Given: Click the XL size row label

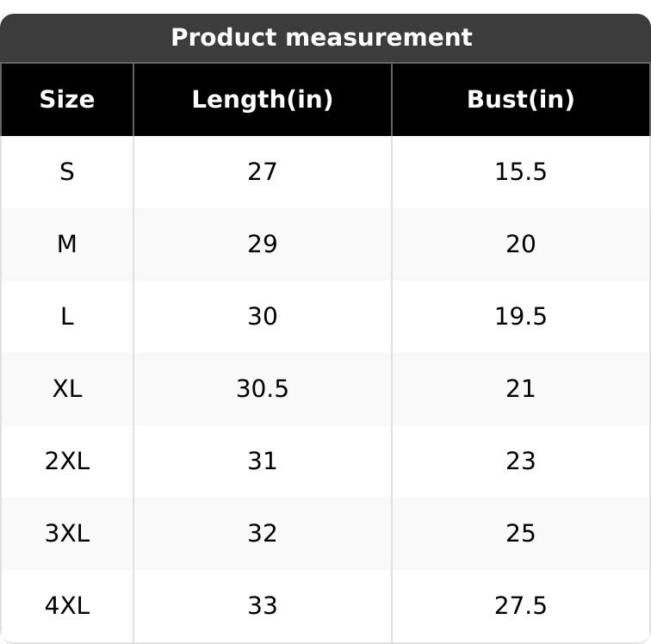Looking at the screenshot, I should pos(67,389).
